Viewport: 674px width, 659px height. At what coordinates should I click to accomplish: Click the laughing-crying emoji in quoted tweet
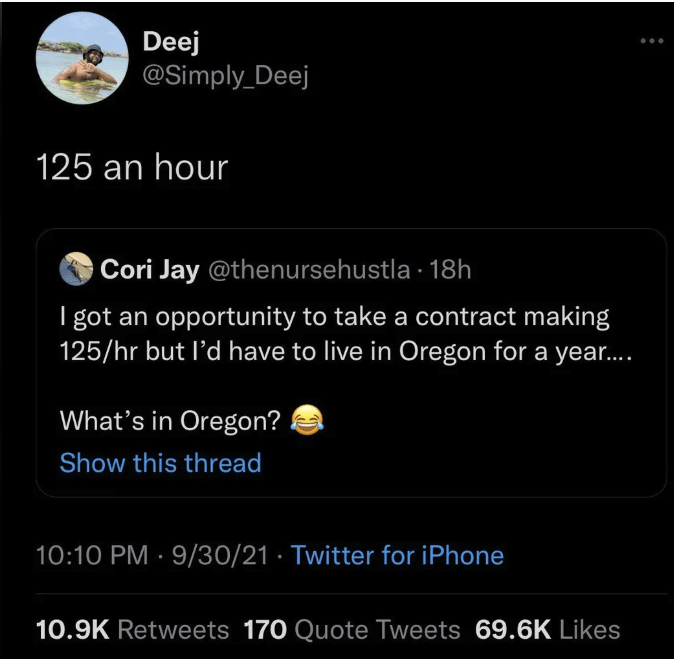306,420
